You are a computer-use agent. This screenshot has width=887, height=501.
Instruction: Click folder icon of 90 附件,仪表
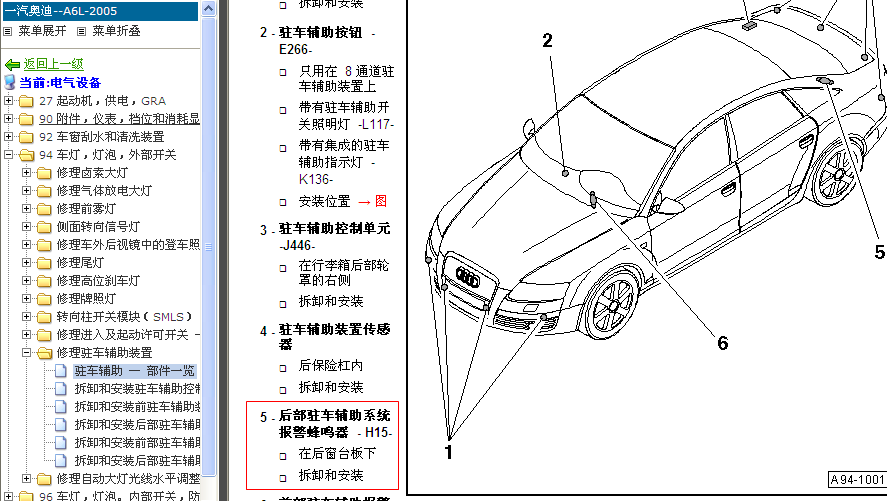26,119
